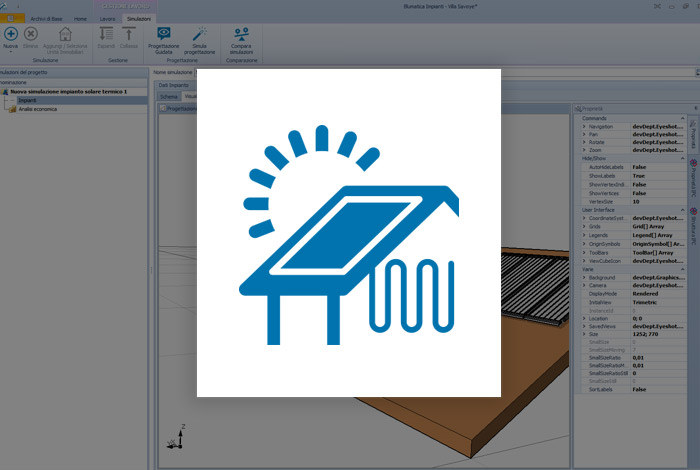
Task: Expand the Navigation property row
Action: click(585, 127)
